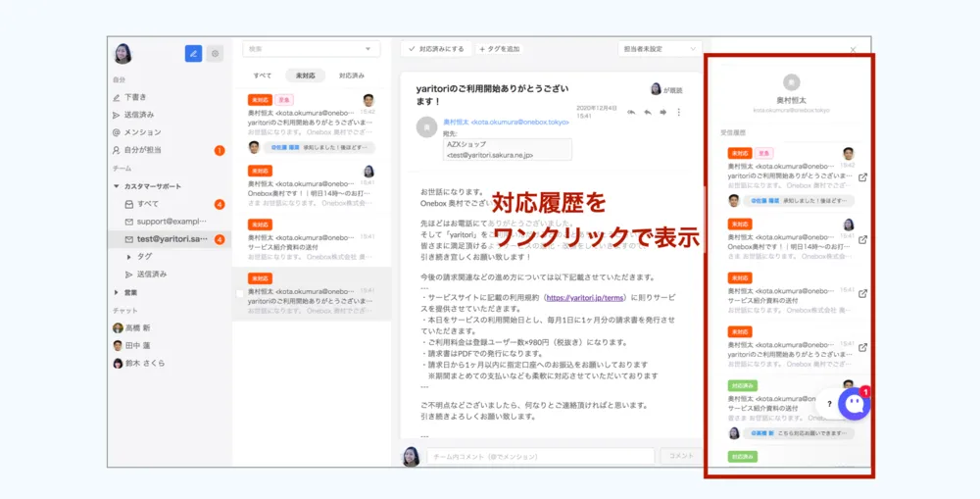Screen dimensions: 980x499
Task: Click the forward arrow icon
Action: pyautogui.click(x=663, y=113)
